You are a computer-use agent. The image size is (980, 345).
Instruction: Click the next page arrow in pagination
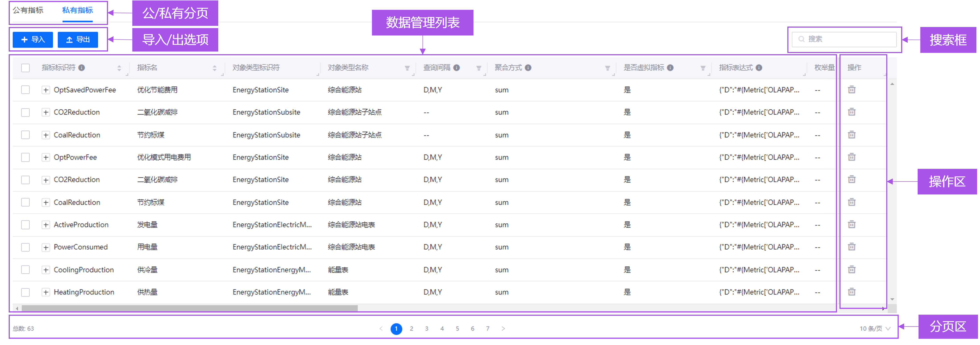click(503, 328)
